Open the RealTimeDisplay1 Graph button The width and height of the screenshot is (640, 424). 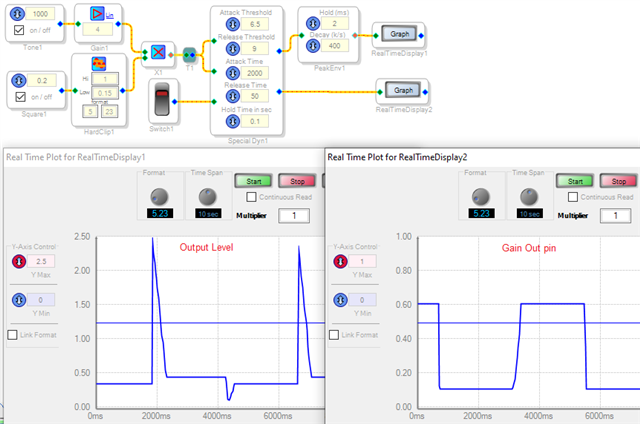[399, 34]
